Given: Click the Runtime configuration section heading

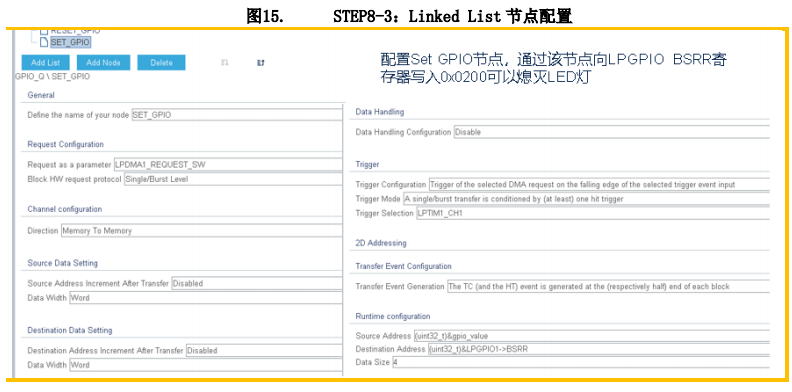Looking at the screenshot, I should pos(393,316).
